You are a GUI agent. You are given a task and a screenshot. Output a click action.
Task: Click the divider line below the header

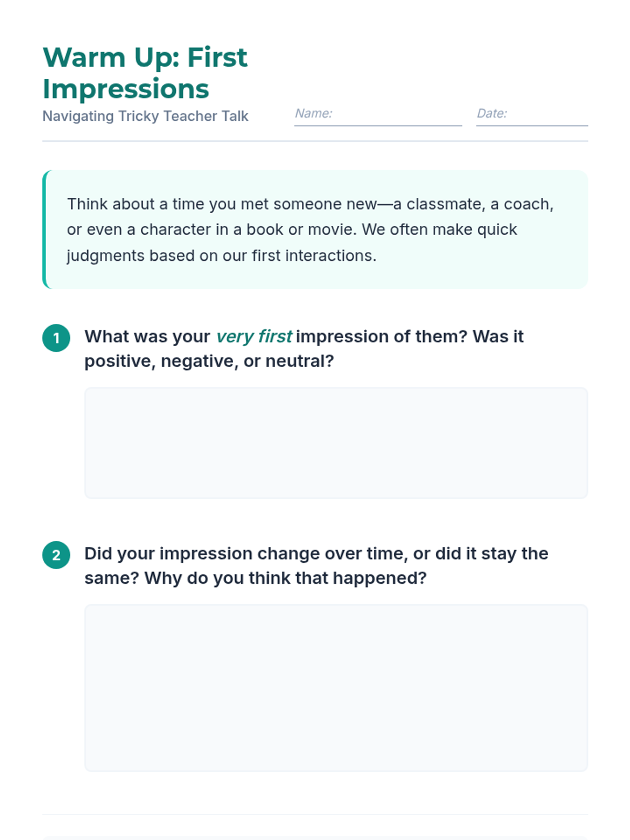point(315,141)
